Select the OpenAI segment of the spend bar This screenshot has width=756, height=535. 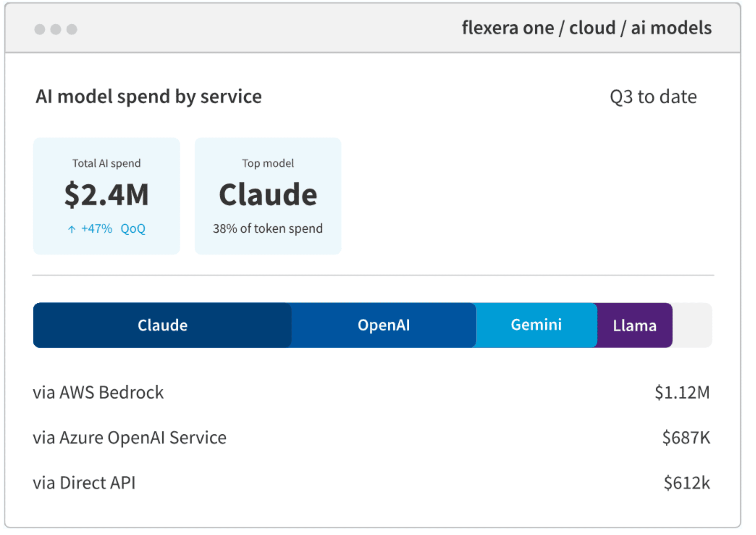pos(384,325)
